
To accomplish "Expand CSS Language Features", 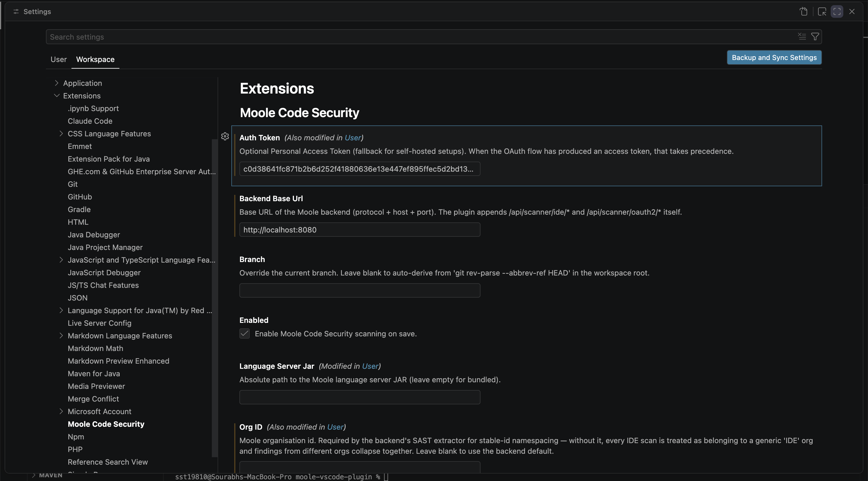I will click(61, 133).
